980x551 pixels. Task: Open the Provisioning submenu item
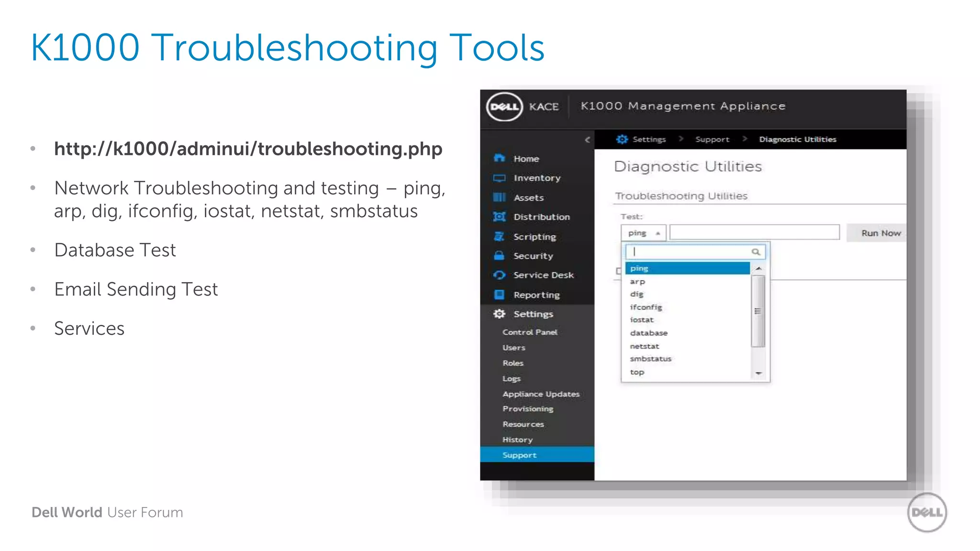[528, 409]
